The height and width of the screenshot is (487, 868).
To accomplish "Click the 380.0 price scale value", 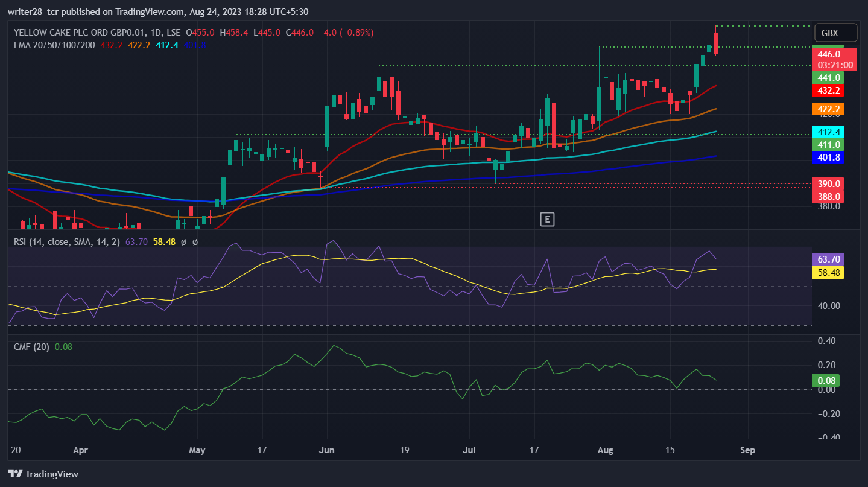I will click(828, 206).
